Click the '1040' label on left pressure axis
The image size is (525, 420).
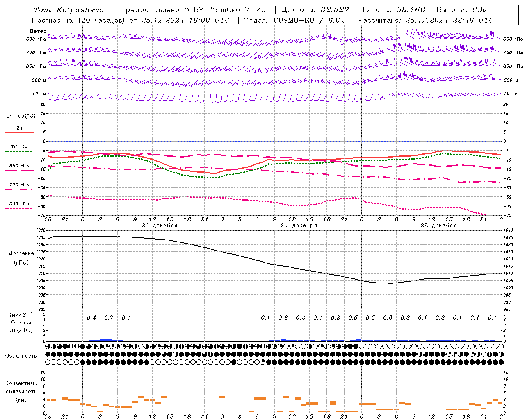pyautogui.click(x=40, y=231)
